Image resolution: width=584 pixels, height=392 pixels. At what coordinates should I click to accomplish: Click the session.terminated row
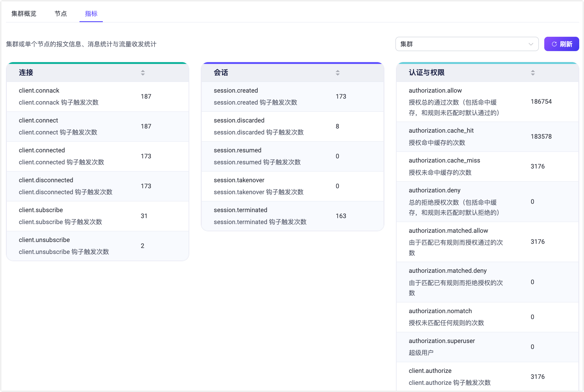(292, 216)
